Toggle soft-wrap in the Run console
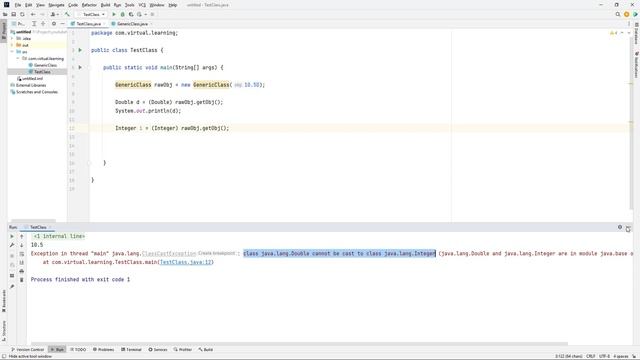This screenshot has width=640, height=360. tap(22, 254)
